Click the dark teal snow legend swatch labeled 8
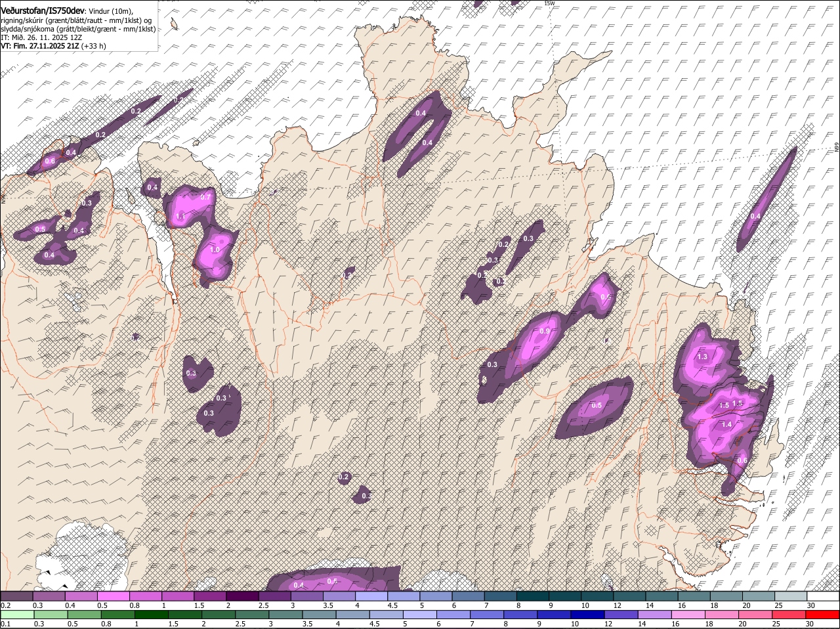 coord(532,596)
